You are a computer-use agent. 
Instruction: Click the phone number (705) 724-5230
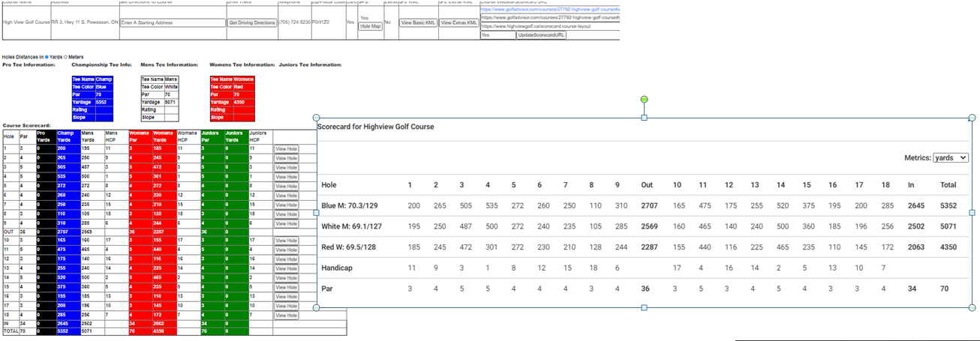[293, 22]
